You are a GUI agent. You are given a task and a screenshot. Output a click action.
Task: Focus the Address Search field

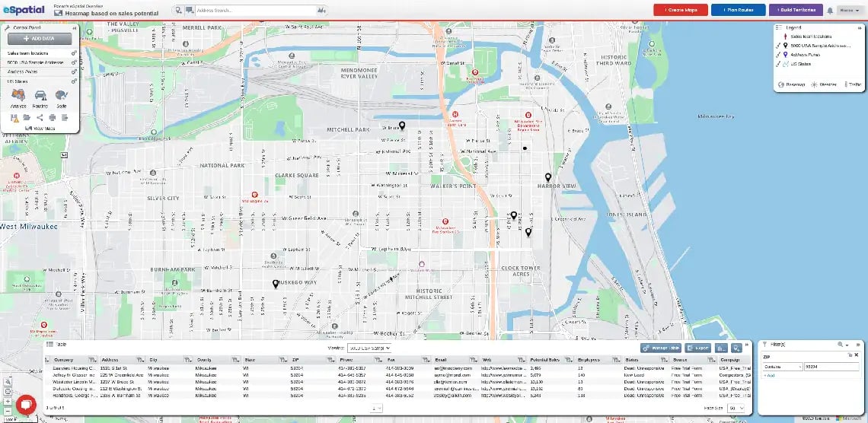coord(255,11)
